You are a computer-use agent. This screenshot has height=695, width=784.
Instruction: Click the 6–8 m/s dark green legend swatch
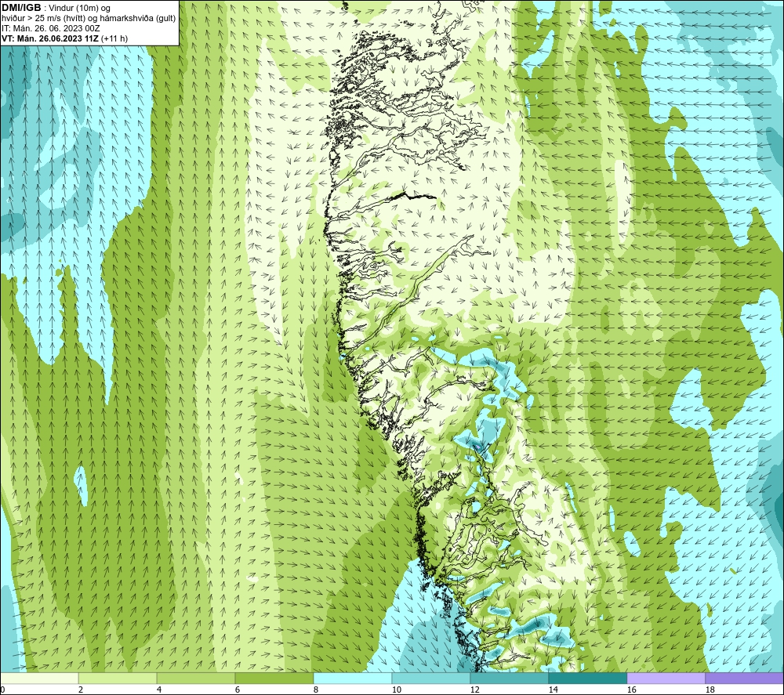[x=274, y=678]
